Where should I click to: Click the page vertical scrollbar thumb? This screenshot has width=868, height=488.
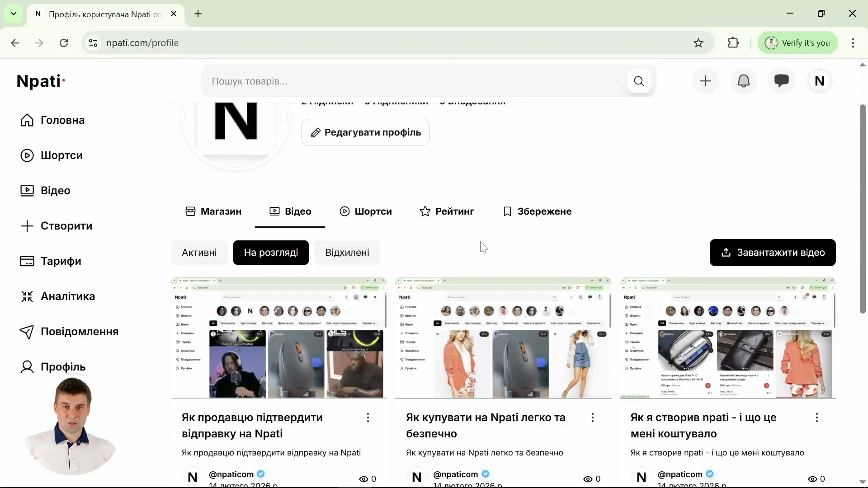[863, 209]
